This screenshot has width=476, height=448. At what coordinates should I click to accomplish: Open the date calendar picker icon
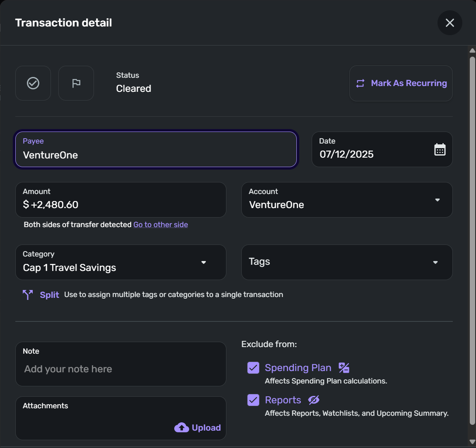click(440, 149)
